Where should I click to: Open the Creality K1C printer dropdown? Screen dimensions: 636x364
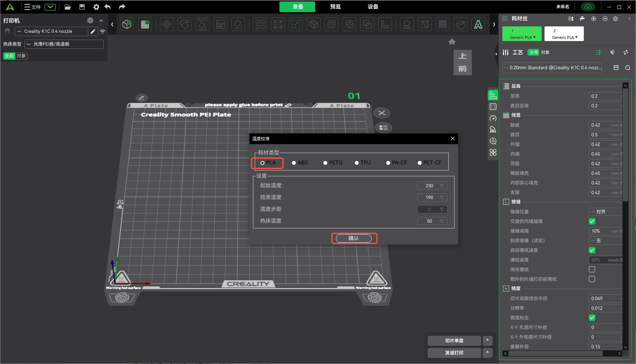click(51, 31)
